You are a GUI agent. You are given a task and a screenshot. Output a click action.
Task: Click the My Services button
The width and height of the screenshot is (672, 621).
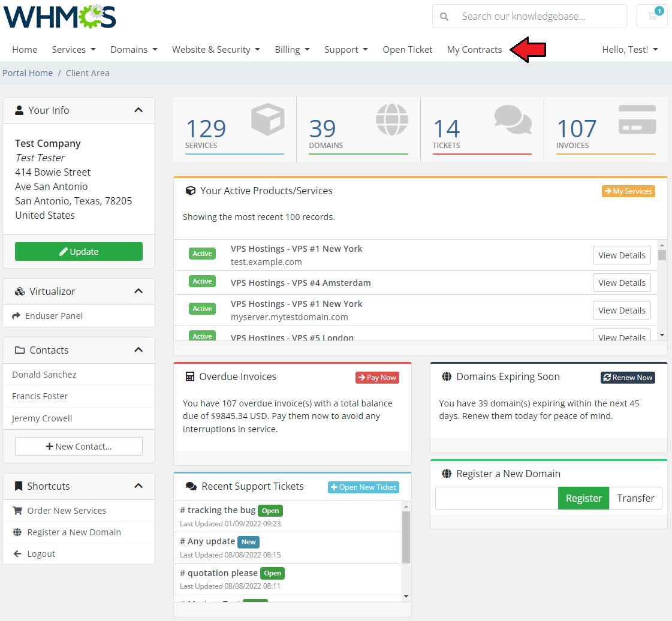[x=628, y=191]
